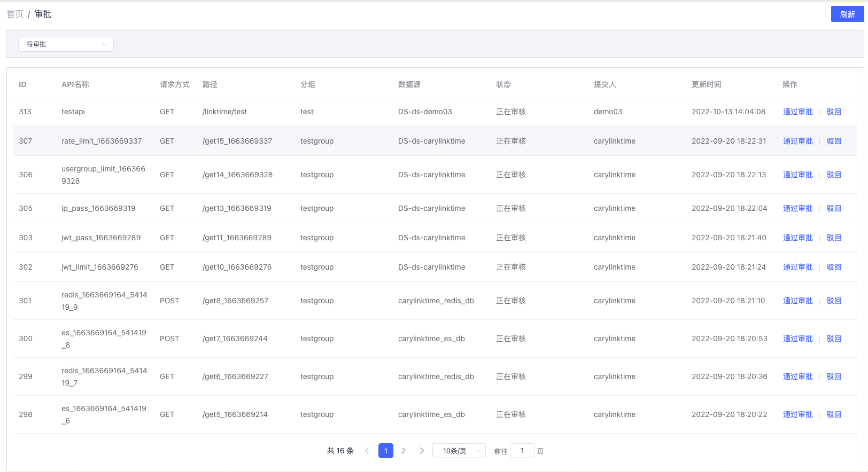Click the 请求方式 column header
This screenshot has width=868, height=472.
[175, 84]
